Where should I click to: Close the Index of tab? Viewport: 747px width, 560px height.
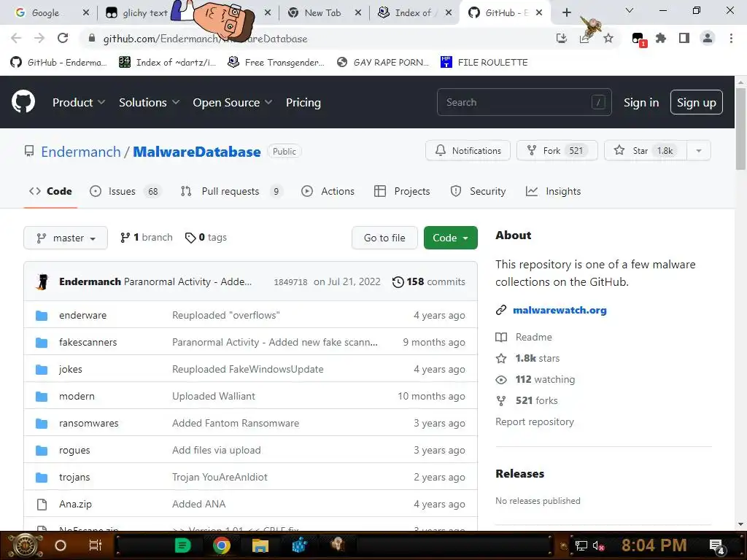click(449, 12)
